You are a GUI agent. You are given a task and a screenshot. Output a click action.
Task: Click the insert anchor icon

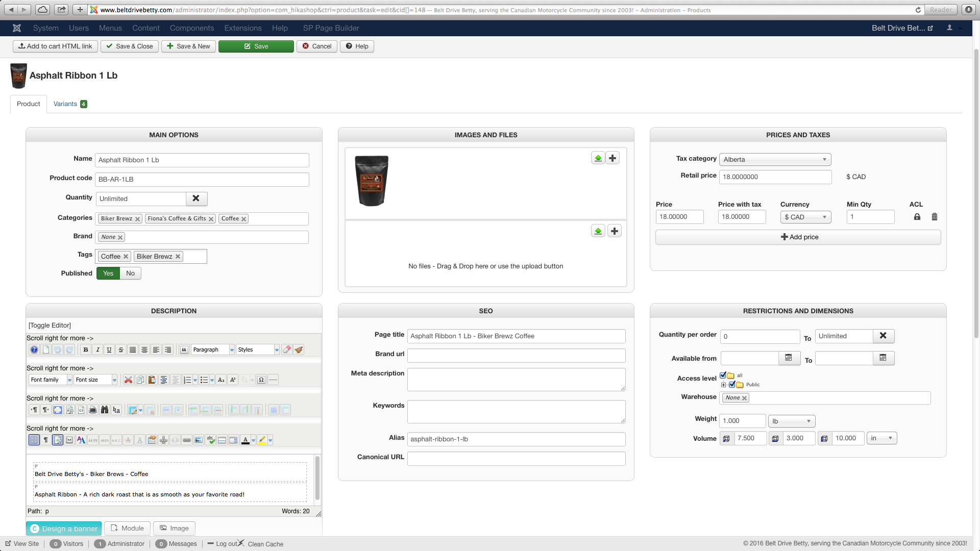(163, 440)
